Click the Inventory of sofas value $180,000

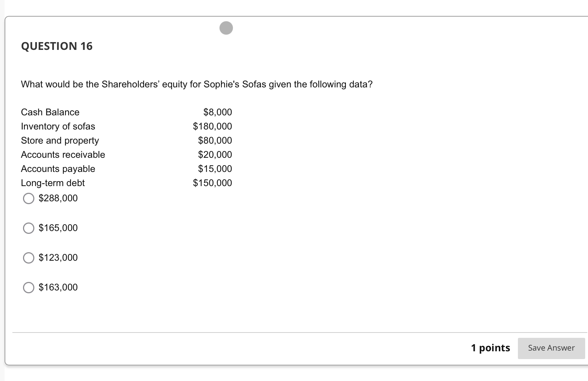[212, 126]
